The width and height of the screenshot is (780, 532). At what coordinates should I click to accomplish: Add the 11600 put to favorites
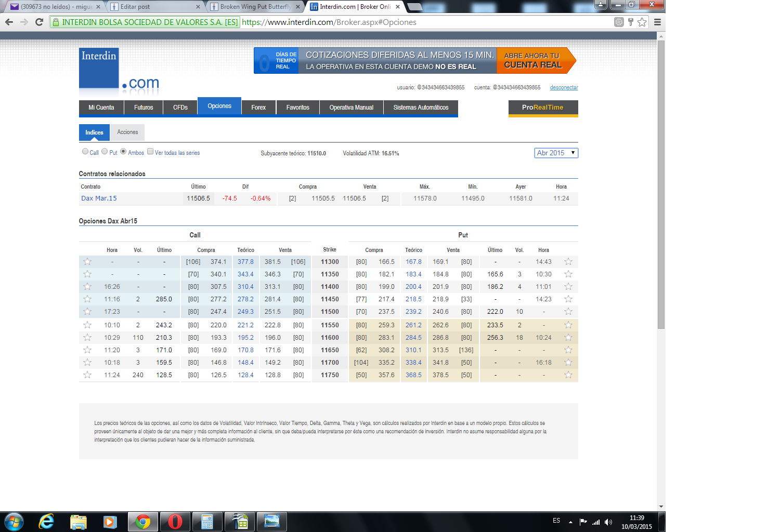(x=568, y=338)
